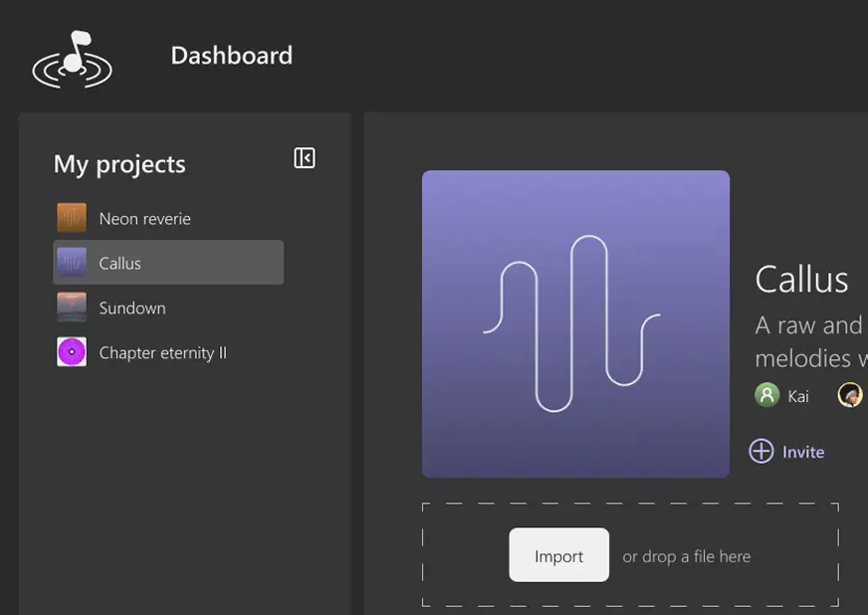
Task: Click the Callus purple thumbnail in sidebar
Action: (x=72, y=263)
